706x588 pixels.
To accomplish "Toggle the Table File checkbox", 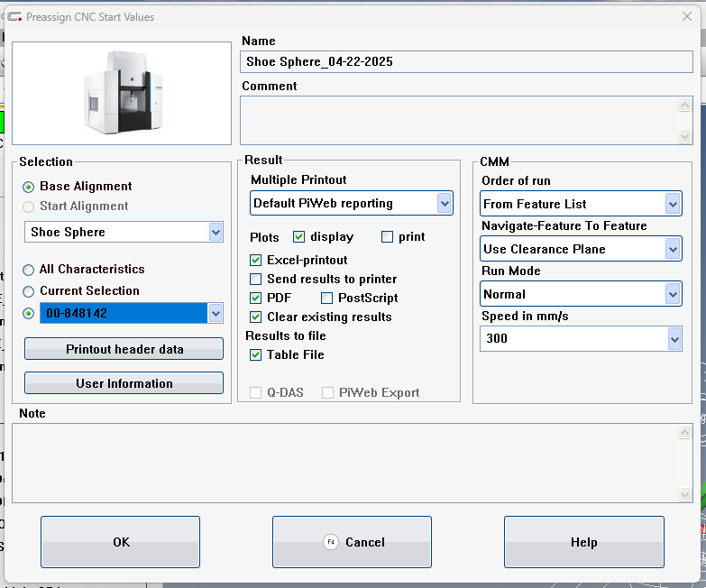I will click(x=255, y=354).
